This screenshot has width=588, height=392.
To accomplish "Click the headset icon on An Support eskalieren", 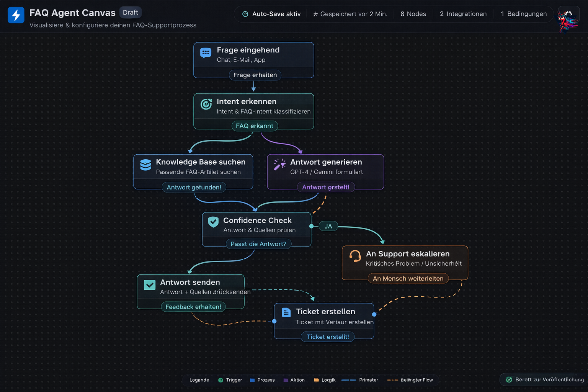I will [x=355, y=256].
